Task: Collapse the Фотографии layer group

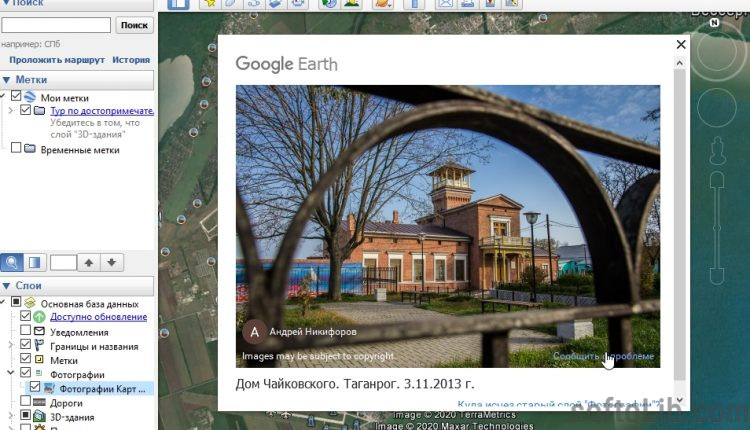Action: [x=11, y=373]
